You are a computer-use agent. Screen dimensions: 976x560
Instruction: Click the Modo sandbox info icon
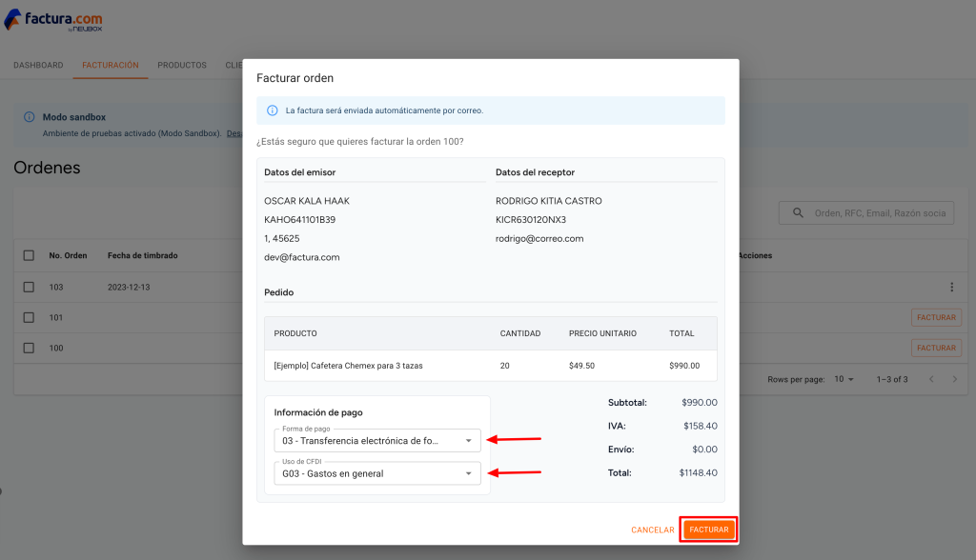point(30,117)
